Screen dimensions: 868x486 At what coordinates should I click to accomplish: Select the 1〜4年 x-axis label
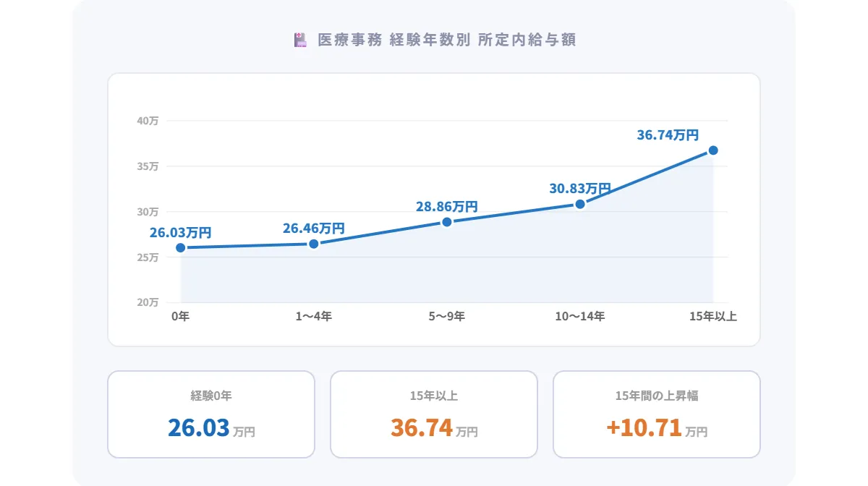[x=314, y=317]
